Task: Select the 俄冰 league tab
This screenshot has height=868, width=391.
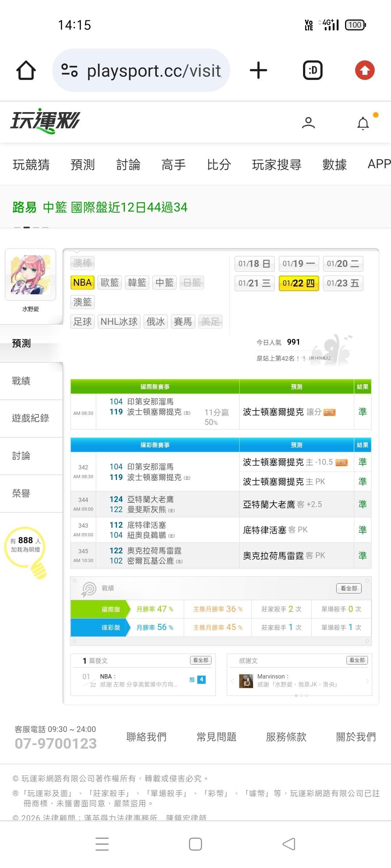Action: (156, 322)
